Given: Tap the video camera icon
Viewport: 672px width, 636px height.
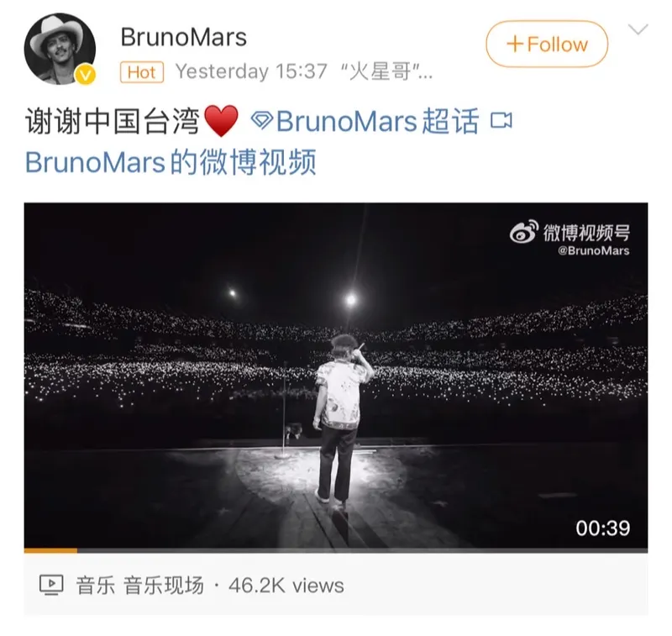Looking at the screenshot, I should click(501, 120).
